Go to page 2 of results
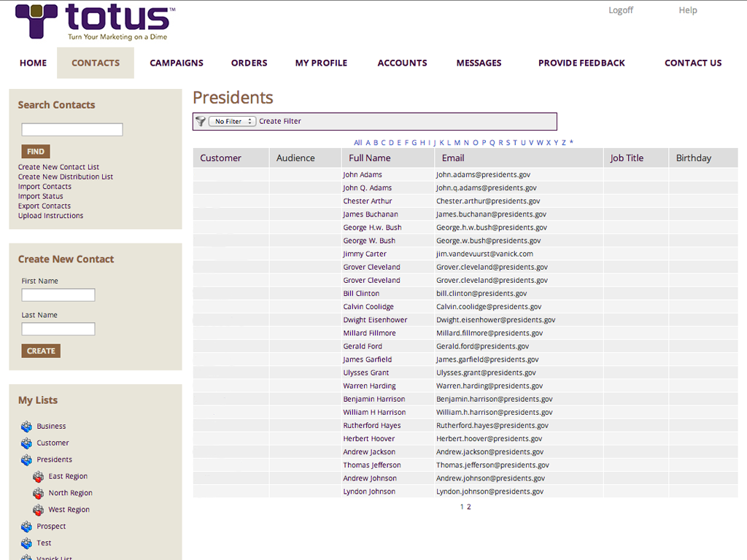This screenshot has width=747, height=560. click(469, 507)
